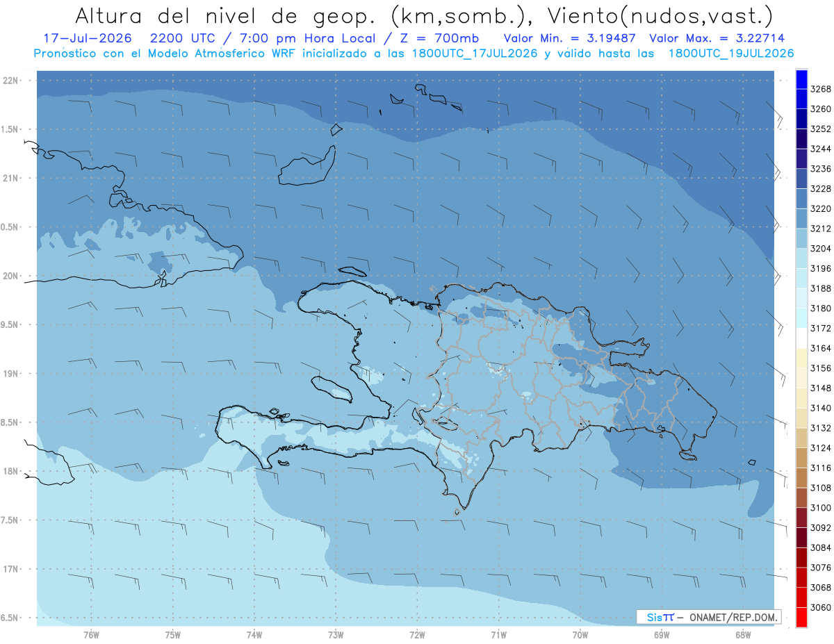Click the '20N' latitude label

(x=12, y=276)
